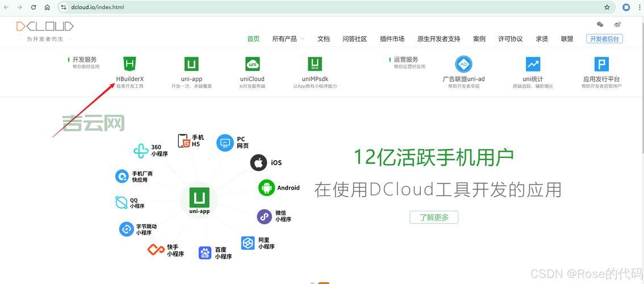Bookmark this page with star icon
This screenshot has width=644, height=284.
[607, 7]
